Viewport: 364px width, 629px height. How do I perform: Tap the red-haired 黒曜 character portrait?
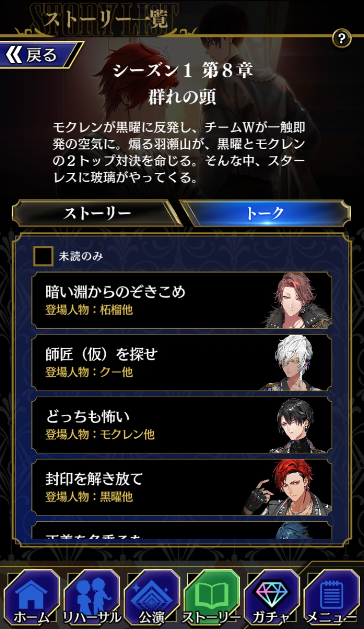coord(288,487)
